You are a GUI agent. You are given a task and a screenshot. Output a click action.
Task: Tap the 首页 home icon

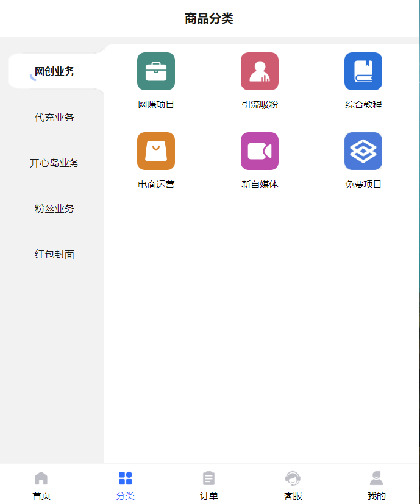pyautogui.click(x=41, y=478)
